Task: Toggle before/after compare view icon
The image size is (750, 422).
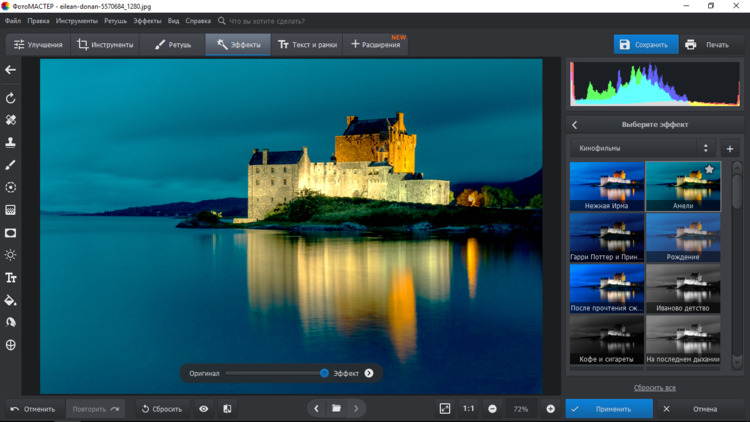Action: click(227, 409)
